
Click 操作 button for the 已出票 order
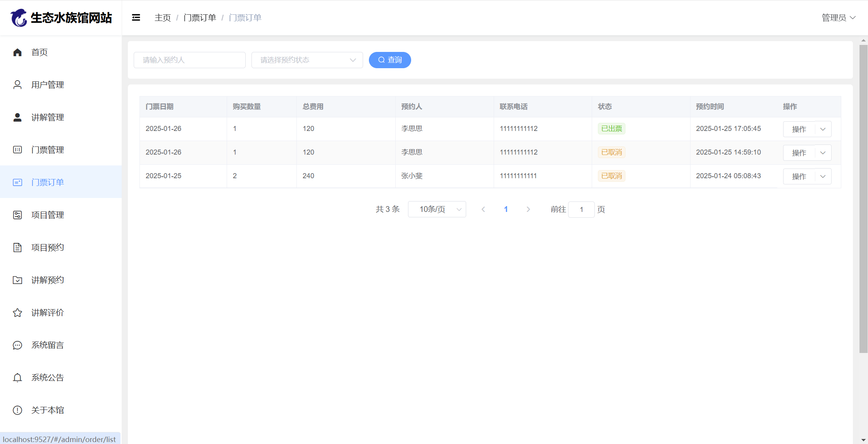coord(799,129)
